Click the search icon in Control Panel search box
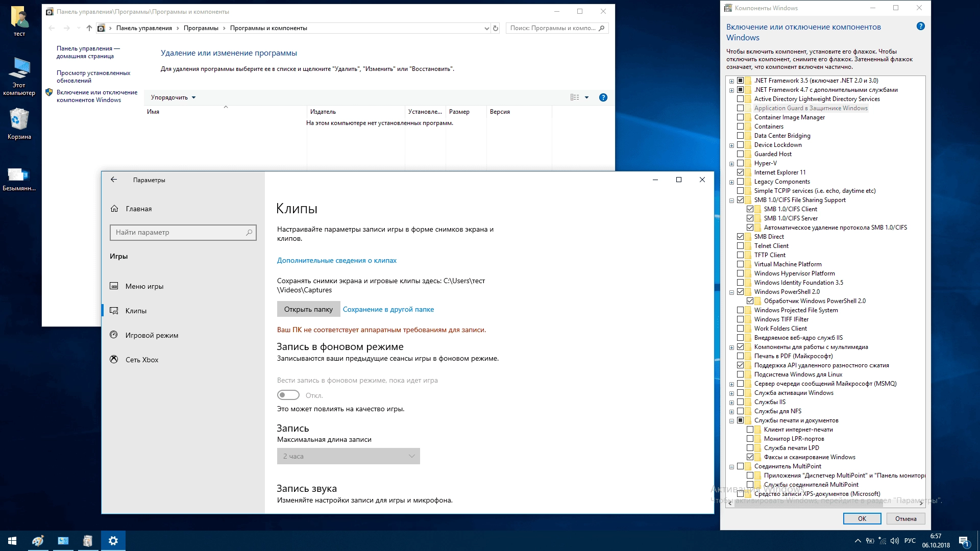 tap(602, 29)
